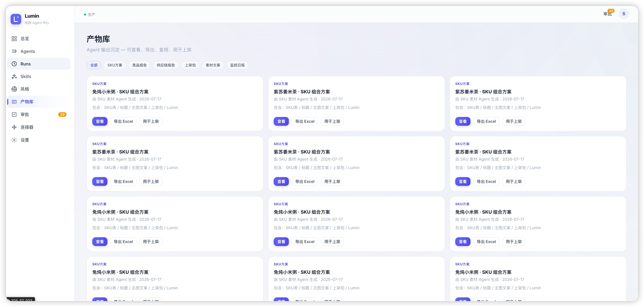Filter by 上架包 tab

coord(190,65)
